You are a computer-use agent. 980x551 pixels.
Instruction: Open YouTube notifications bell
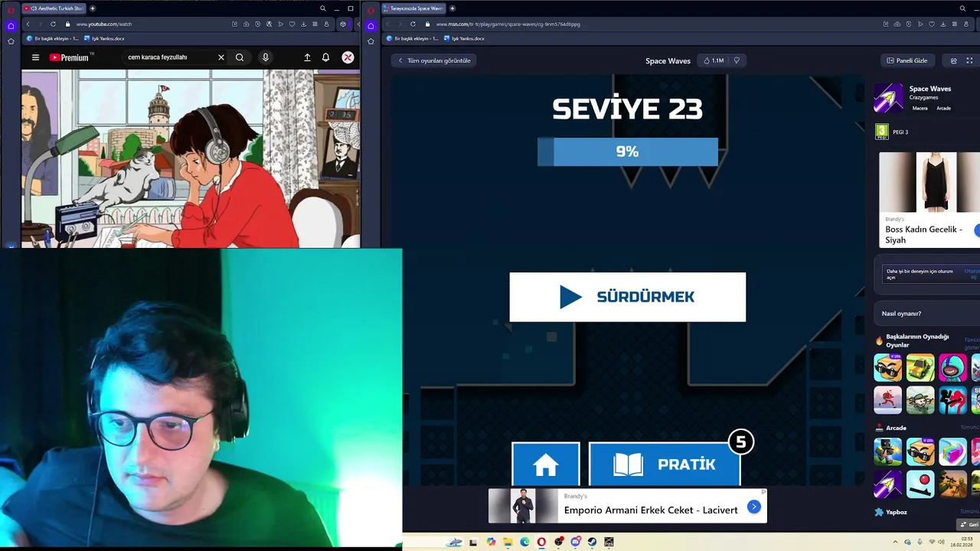pyautogui.click(x=325, y=57)
